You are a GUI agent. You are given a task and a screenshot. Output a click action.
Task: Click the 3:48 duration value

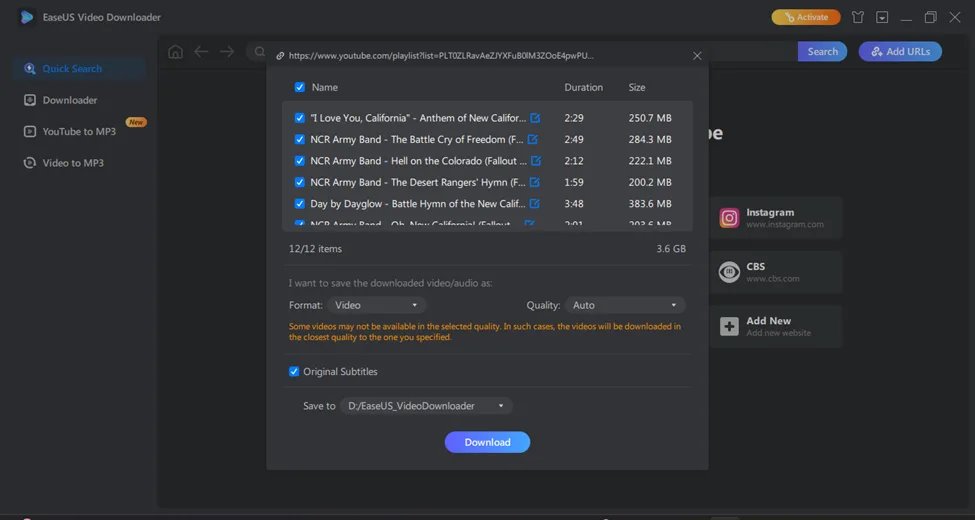pyautogui.click(x=574, y=203)
